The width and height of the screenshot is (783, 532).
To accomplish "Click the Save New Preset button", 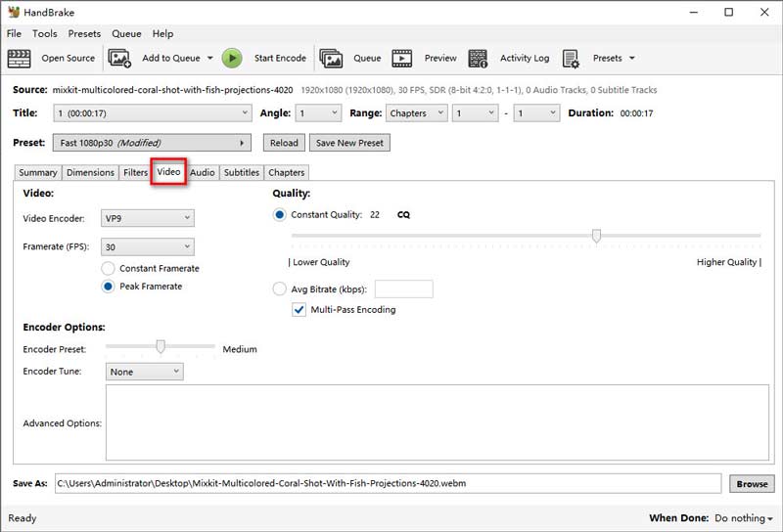I will click(x=349, y=143).
